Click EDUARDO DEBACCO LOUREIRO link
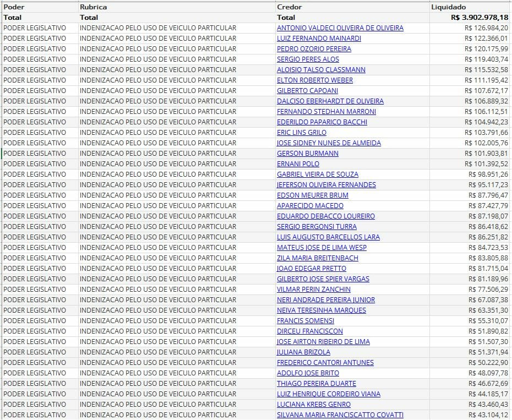512x420 pixels. pos(326,216)
